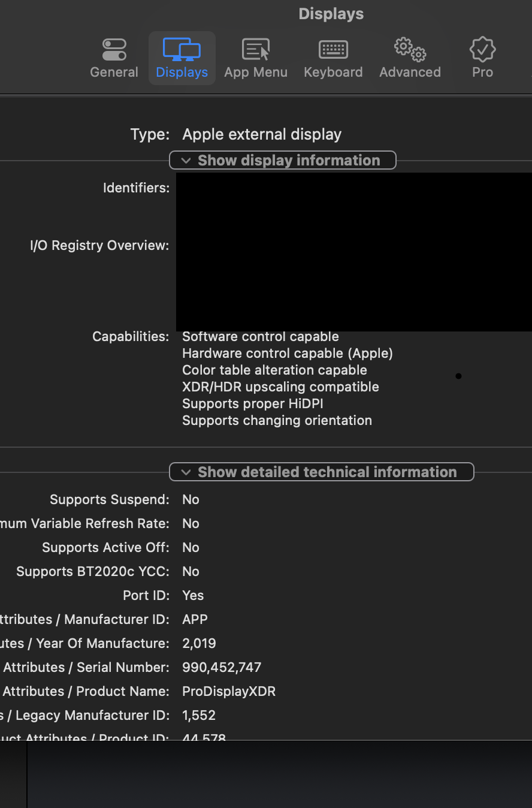532x808 pixels.
Task: Select the serial number 990,452,747
Action: click(x=222, y=667)
